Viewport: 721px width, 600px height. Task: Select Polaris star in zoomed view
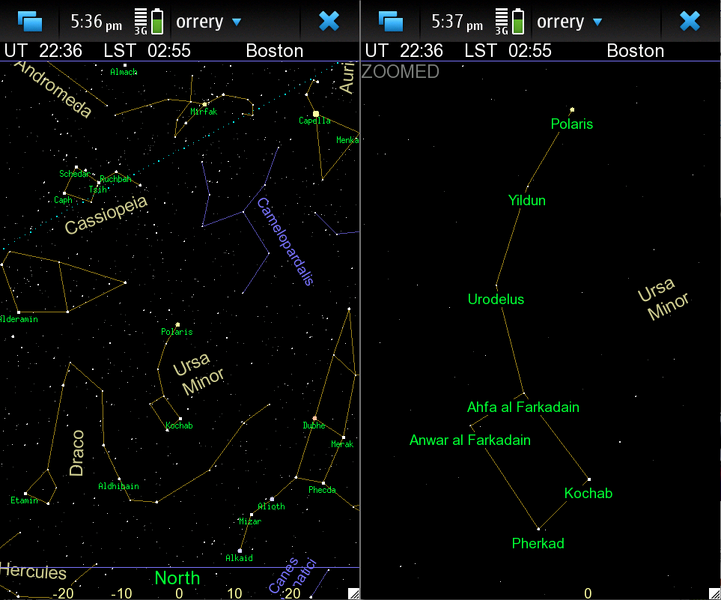[572, 110]
